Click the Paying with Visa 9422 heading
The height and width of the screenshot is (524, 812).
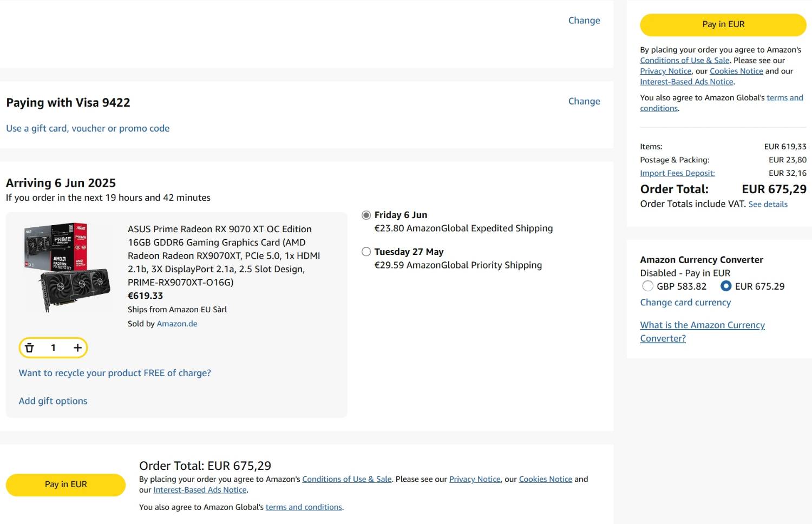[68, 103]
